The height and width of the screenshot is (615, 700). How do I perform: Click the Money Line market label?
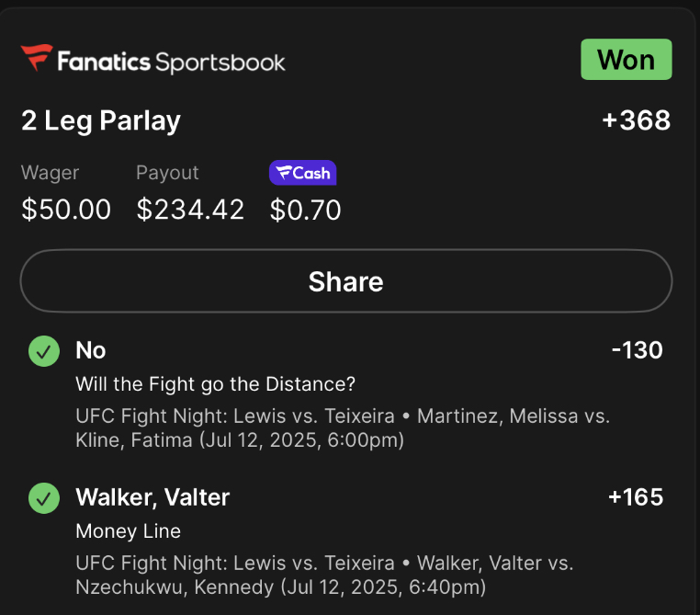coord(128,530)
